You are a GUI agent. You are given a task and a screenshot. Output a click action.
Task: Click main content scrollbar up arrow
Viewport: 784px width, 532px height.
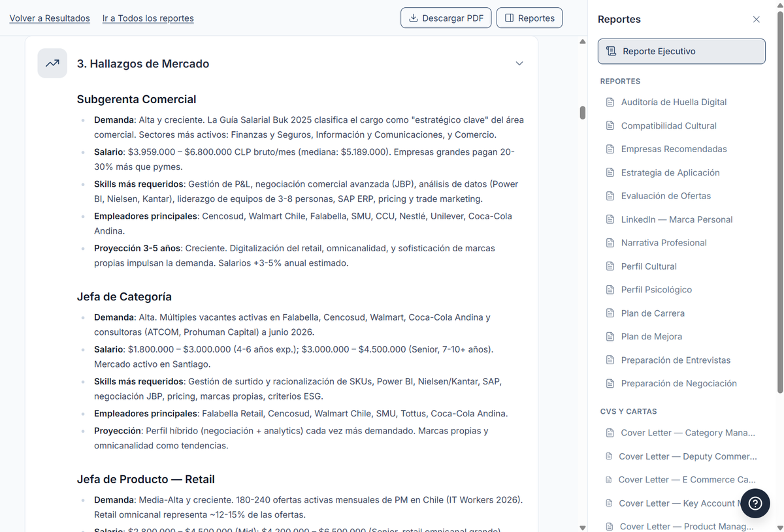tap(583, 42)
